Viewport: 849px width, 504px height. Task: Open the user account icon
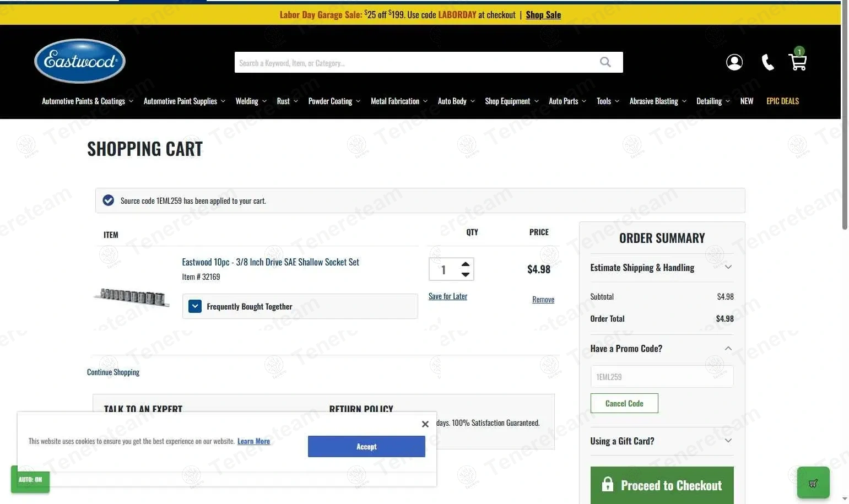(x=734, y=62)
